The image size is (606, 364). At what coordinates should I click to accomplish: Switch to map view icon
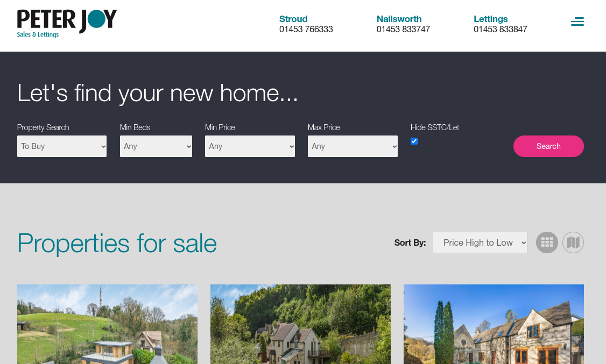(x=573, y=242)
